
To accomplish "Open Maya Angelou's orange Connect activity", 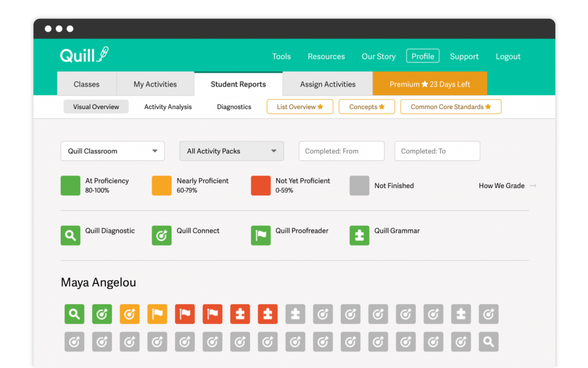I will click(x=129, y=314).
